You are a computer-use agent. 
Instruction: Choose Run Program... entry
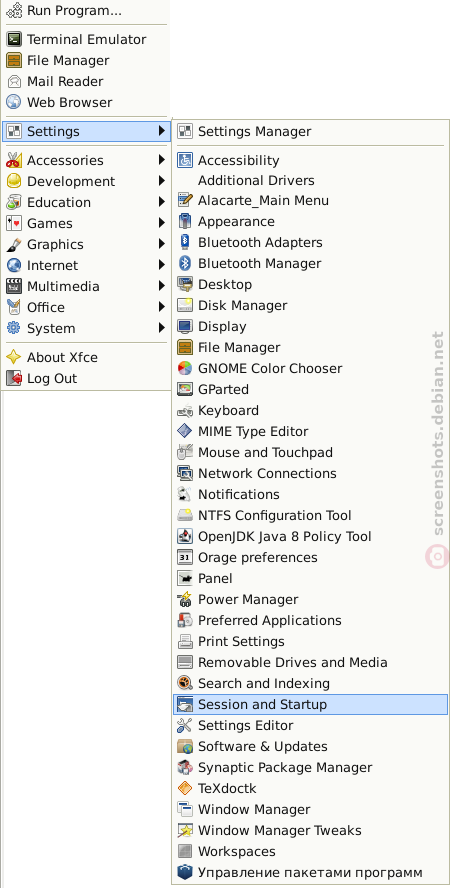pyautogui.click(x=86, y=10)
